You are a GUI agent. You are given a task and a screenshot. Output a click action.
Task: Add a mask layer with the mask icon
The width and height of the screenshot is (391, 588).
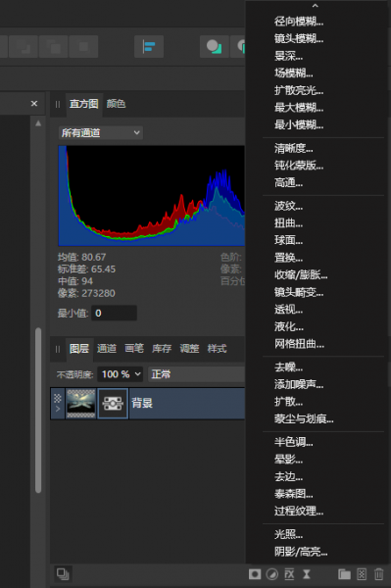tap(255, 574)
